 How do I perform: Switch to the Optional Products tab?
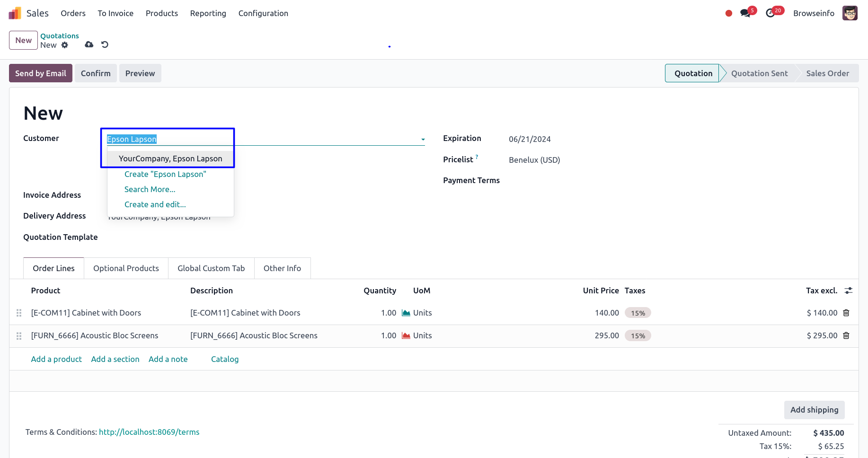tap(126, 268)
